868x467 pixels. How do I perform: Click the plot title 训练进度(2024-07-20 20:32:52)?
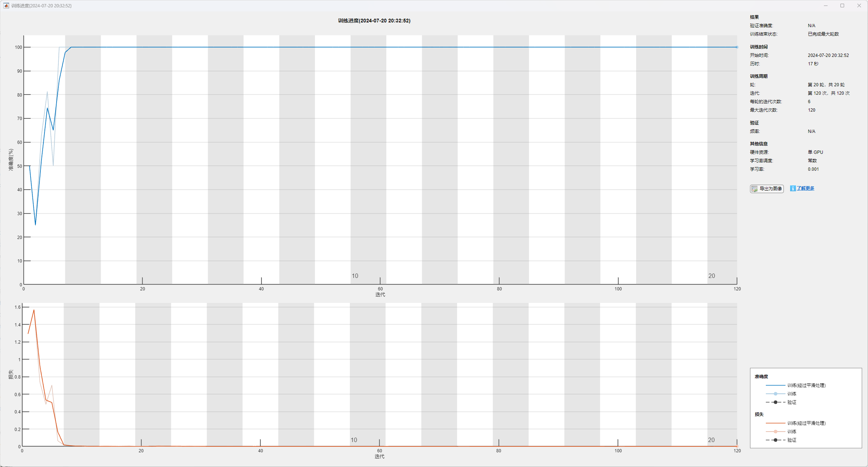(374, 21)
